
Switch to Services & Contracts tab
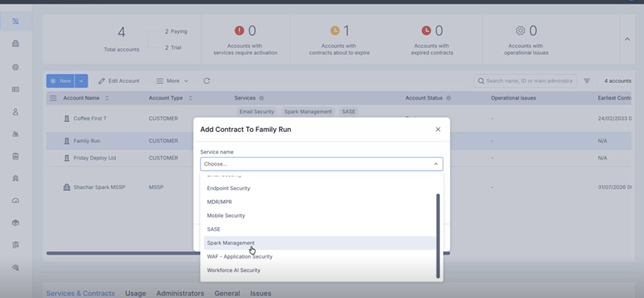[x=80, y=293]
